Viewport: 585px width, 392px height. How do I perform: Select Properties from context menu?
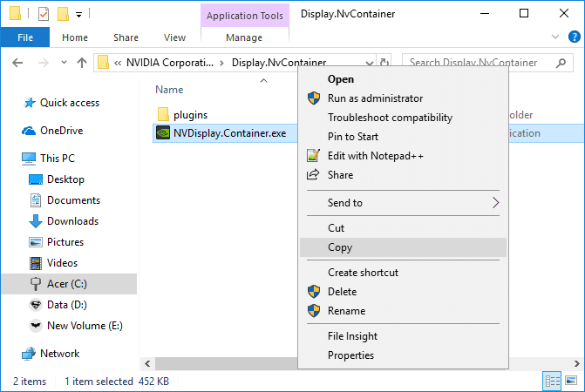350,355
